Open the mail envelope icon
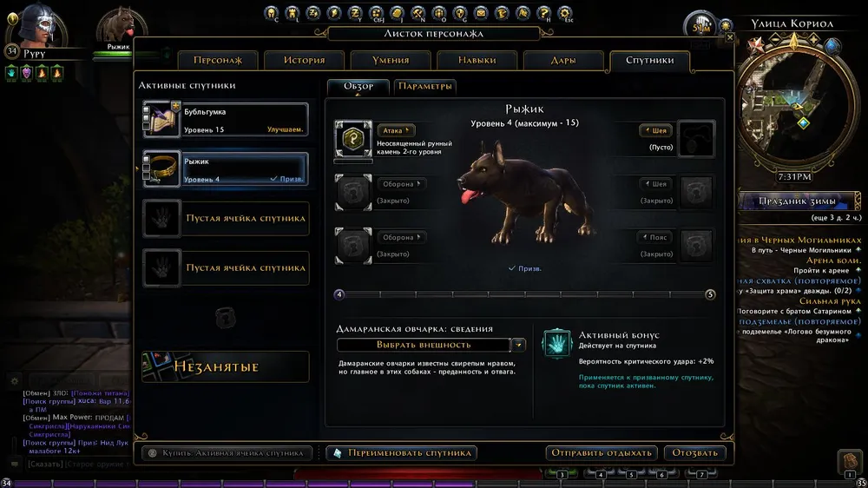Screen dimensions: 868x488 (x=481, y=13)
